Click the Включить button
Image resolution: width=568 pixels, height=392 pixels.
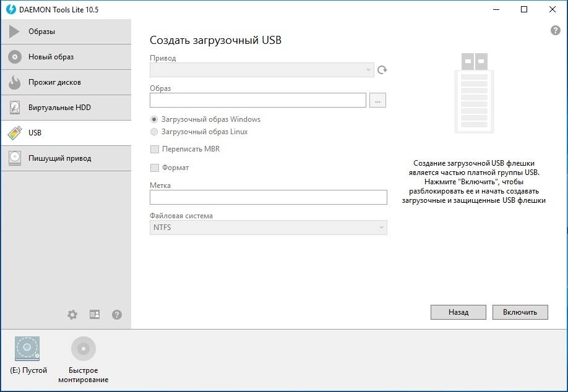(x=520, y=312)
